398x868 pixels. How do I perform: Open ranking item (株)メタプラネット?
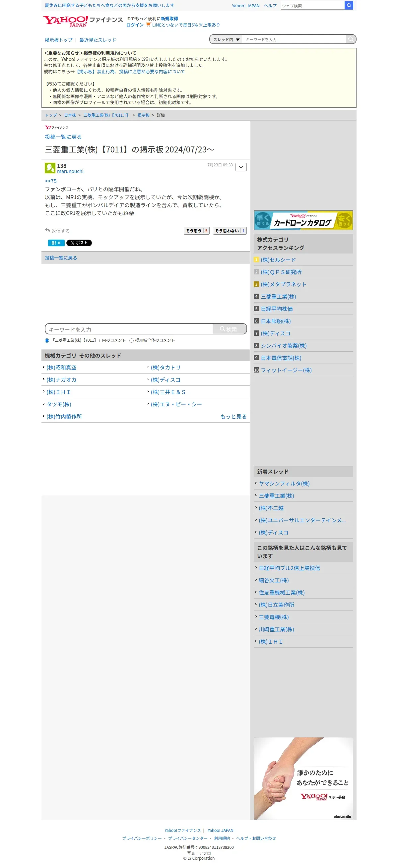284,284
